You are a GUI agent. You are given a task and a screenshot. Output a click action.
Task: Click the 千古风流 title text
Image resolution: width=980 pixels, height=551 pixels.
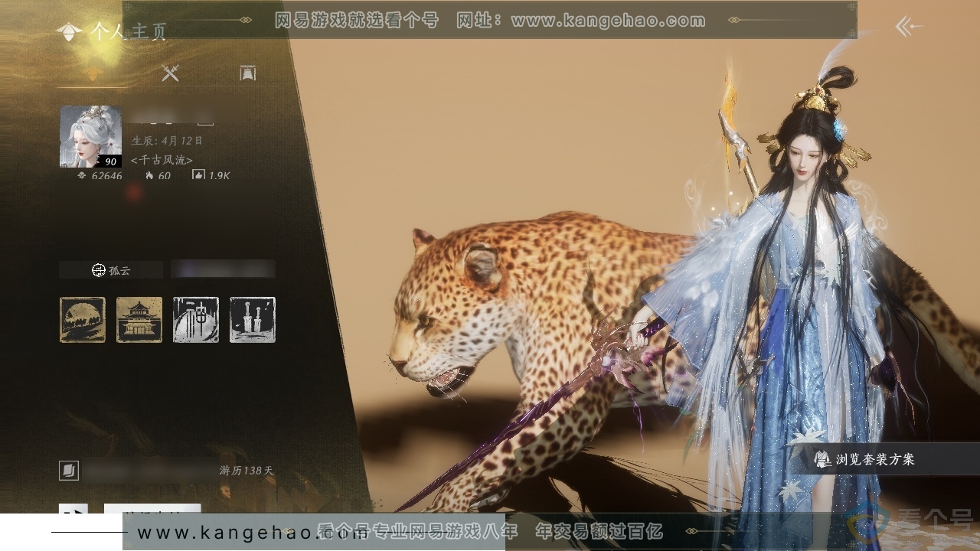click(x=162, y=160)
